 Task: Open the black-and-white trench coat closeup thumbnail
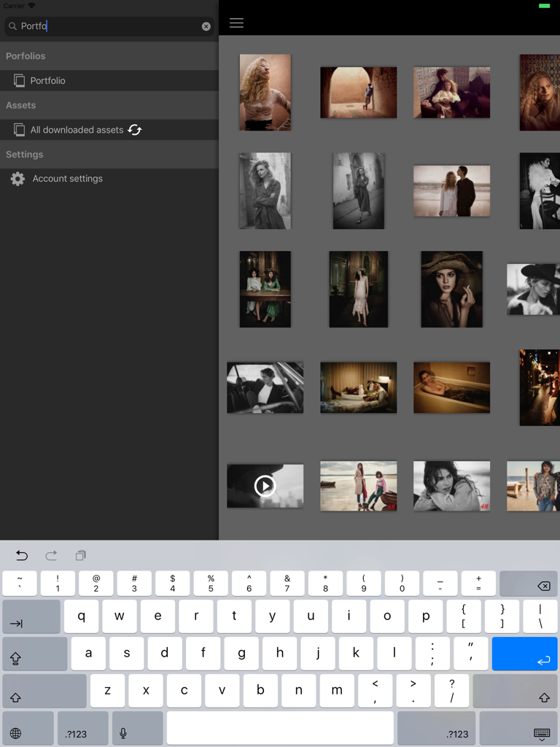click(265, 190)
